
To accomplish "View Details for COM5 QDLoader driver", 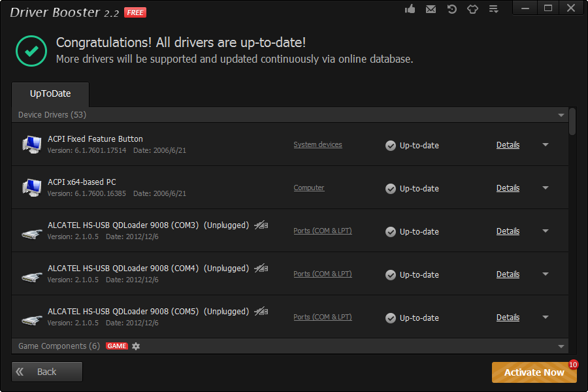I will [x=508, y=318].
